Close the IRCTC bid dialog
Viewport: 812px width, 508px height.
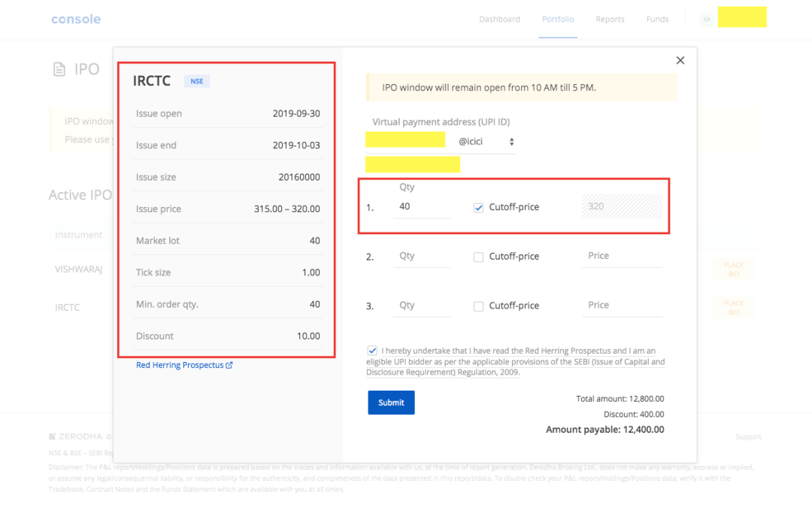[680, 61]
